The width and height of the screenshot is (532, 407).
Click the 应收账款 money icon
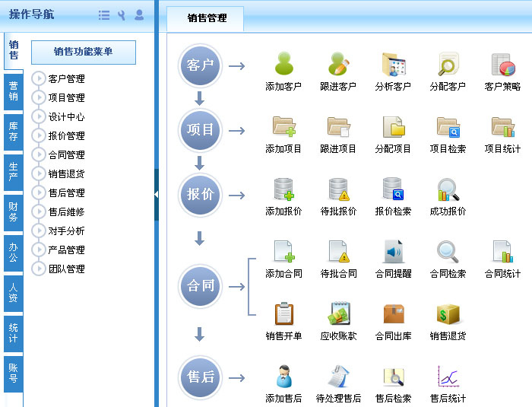pyautogui.click(x=338, y=313)
